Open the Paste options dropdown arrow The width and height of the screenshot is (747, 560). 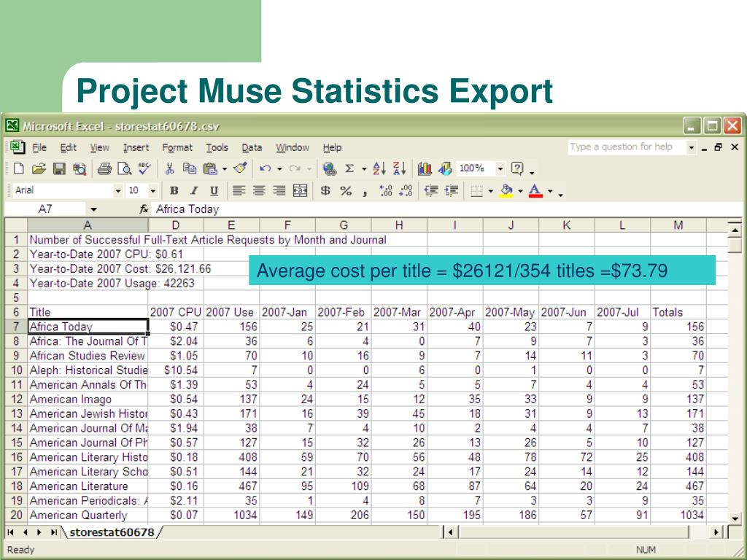pos(225,168)
